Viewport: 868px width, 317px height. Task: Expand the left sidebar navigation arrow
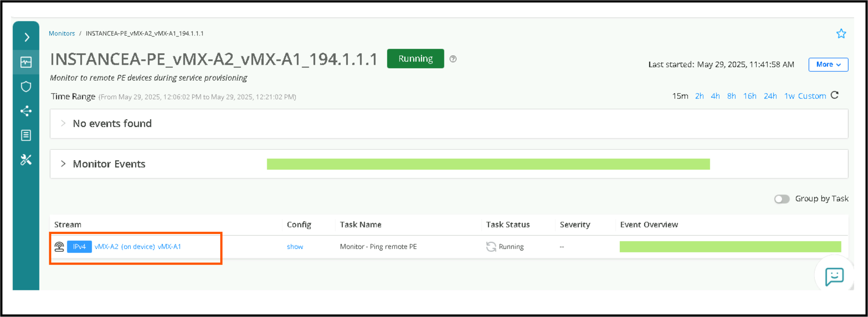pyautogui.click(x=27, y=37)
